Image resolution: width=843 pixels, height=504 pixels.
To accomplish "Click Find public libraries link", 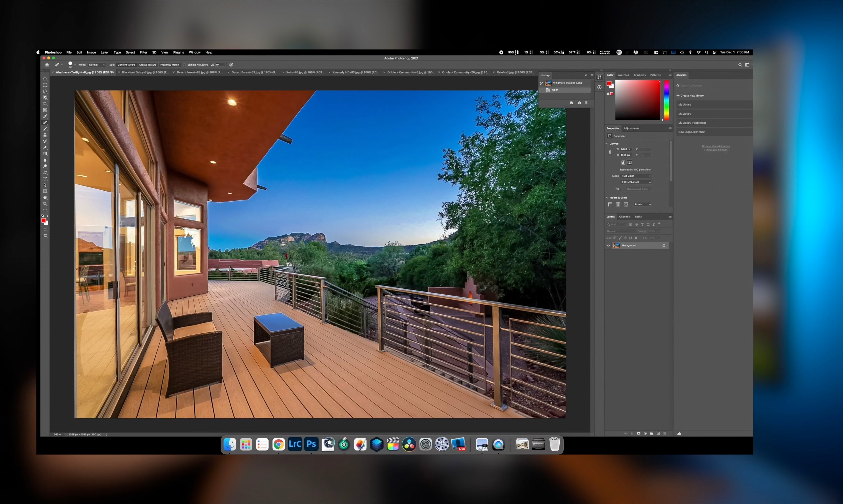I will pyautogui.click(x=716, y=150).
